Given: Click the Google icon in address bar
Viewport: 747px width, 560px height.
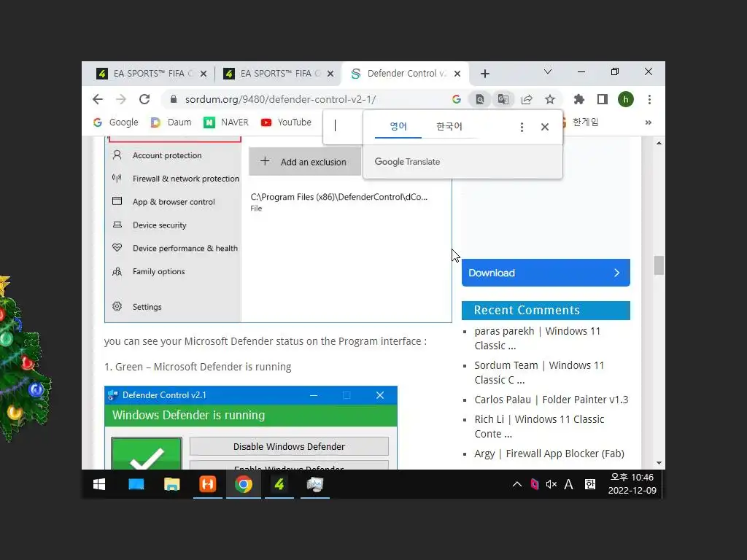Looking at the screenshot, I should point(457,99).
